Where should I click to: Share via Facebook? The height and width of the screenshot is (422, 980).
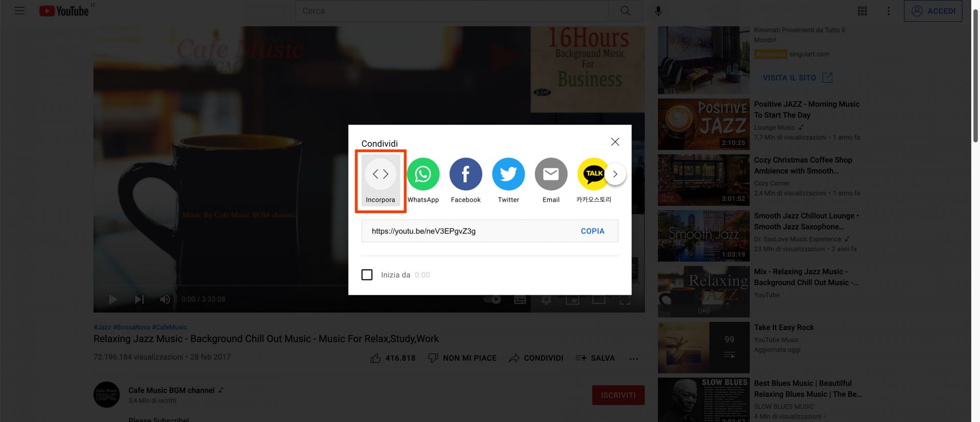pyautogui.click(x=465, y=180)
